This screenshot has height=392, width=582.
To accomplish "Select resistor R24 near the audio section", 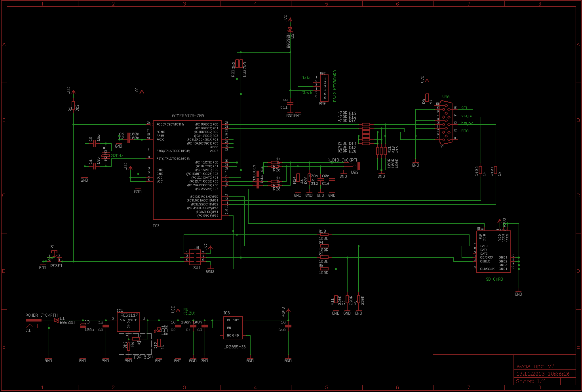I will point(298,177).
